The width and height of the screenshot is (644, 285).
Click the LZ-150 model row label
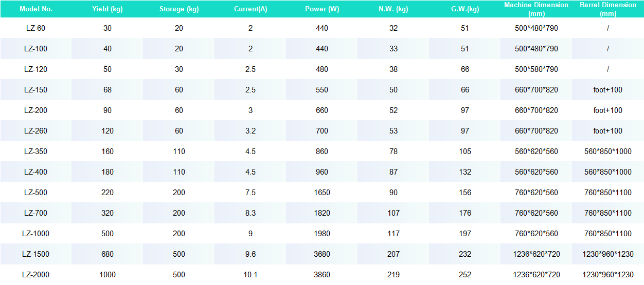pyautogui.click(x=35, y=90)
